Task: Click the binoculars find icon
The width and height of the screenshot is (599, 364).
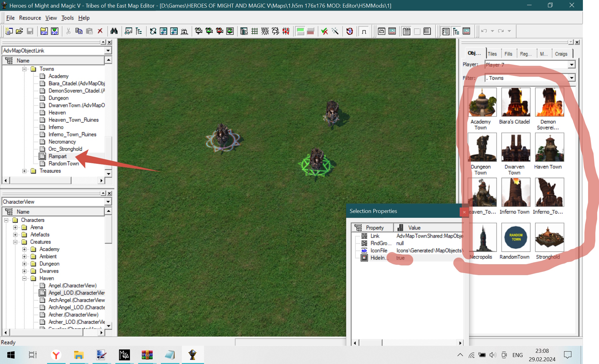Action: (114, 31)
